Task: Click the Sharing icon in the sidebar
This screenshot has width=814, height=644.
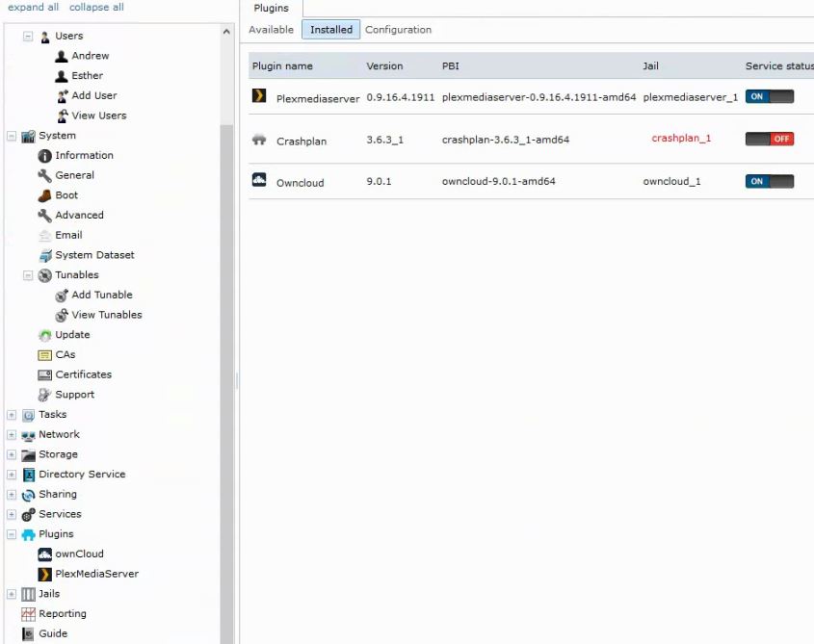Action: tap(29, 495)
